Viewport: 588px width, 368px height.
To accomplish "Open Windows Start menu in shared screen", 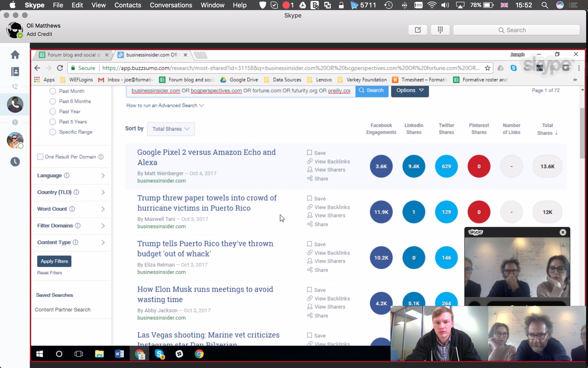I will click(40, 354).
